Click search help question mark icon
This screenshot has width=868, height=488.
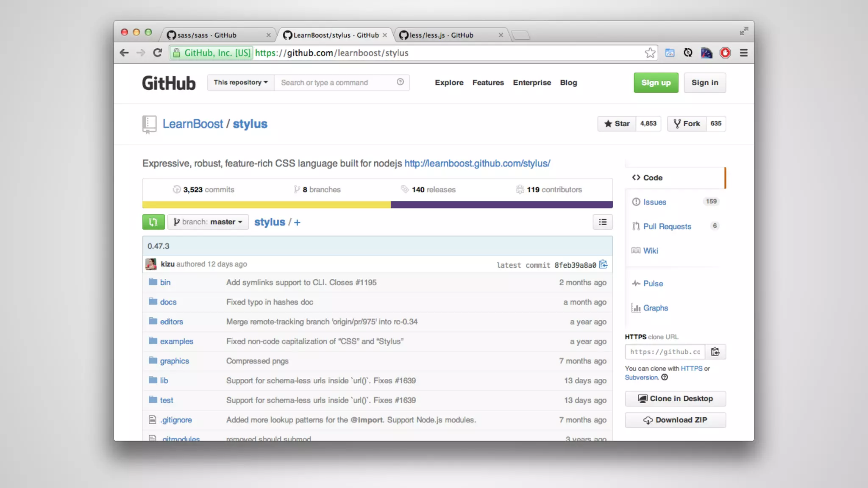click(x=400, y=82)
